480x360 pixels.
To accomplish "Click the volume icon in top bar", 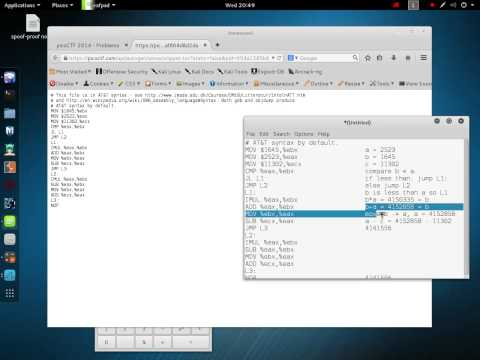I will (453, 5).
